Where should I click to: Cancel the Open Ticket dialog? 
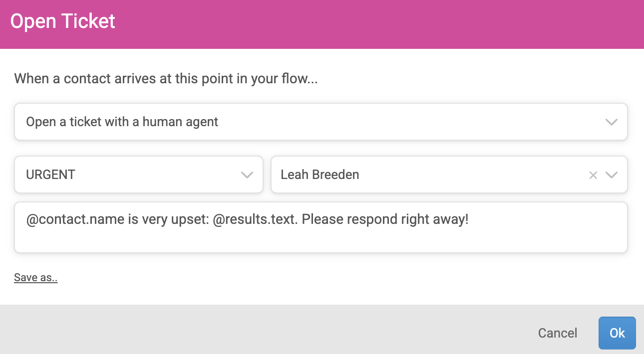click(558, 333)
